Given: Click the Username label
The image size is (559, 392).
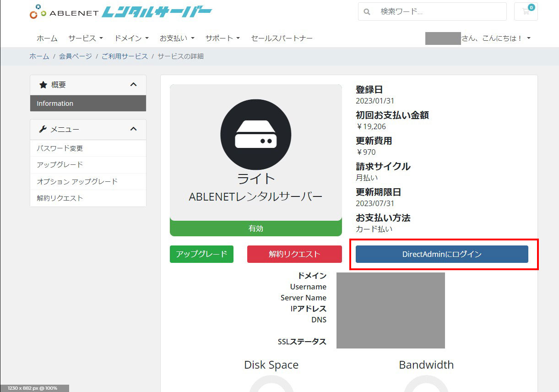Looking at the screenshot, I should [x=308, y=287].
